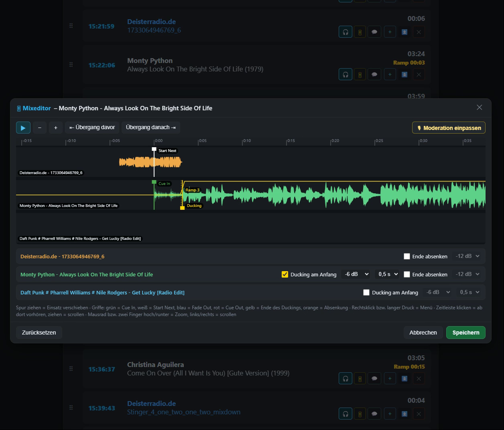Click the Ramp 3 label
The height and width of the screenshot is (430, 504).
(x=192, y=190)
